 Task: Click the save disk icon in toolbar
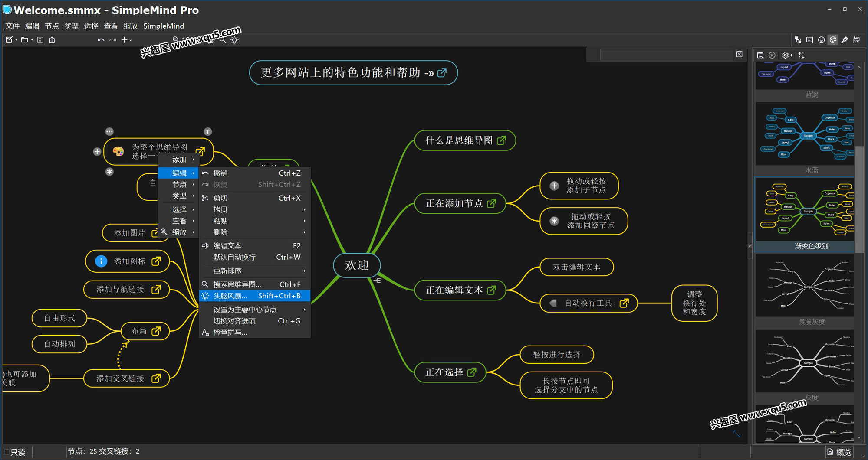click(x=40, y=40)
